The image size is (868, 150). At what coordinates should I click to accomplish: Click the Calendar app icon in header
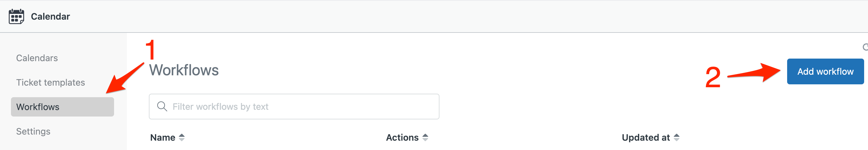point(16,16)
